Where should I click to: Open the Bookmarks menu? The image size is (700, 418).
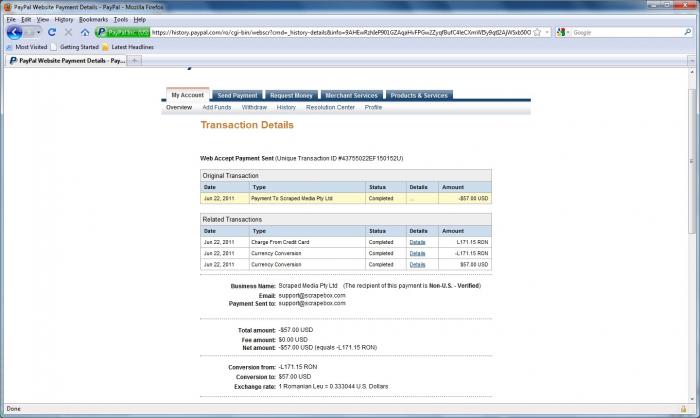93,20
